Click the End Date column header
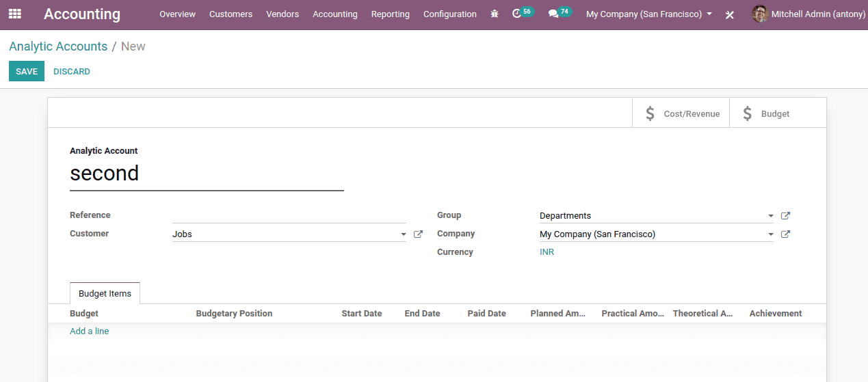The height and width of the screenshot is (382, 868). click(x=422, y=314)
